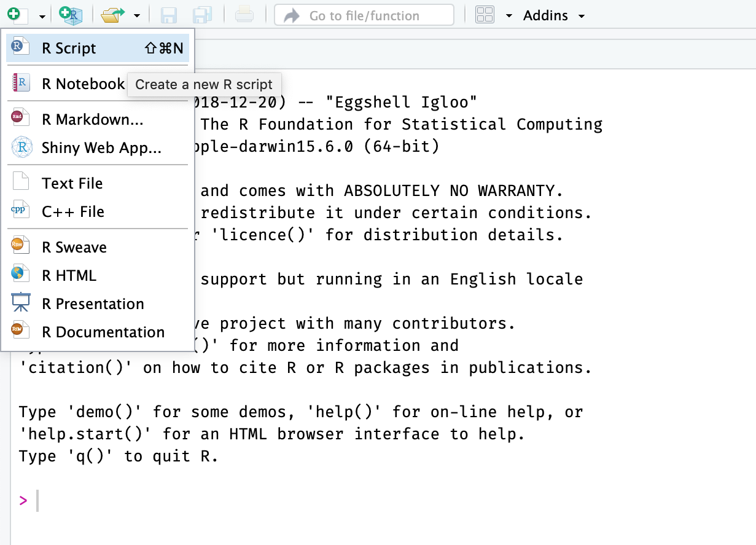Click the 'help.start()' console line
The height and width of the screenshot is (545, 756).
click(272, 434)
